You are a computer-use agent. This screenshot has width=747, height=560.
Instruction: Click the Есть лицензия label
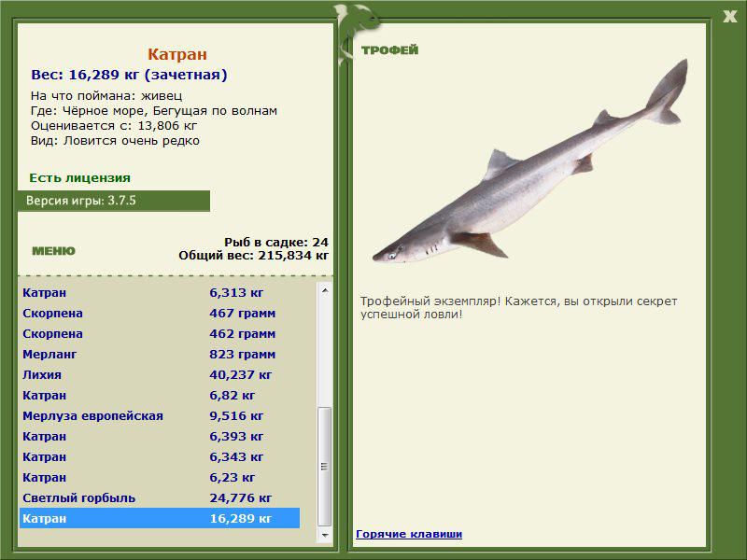[x=79, y=178]
